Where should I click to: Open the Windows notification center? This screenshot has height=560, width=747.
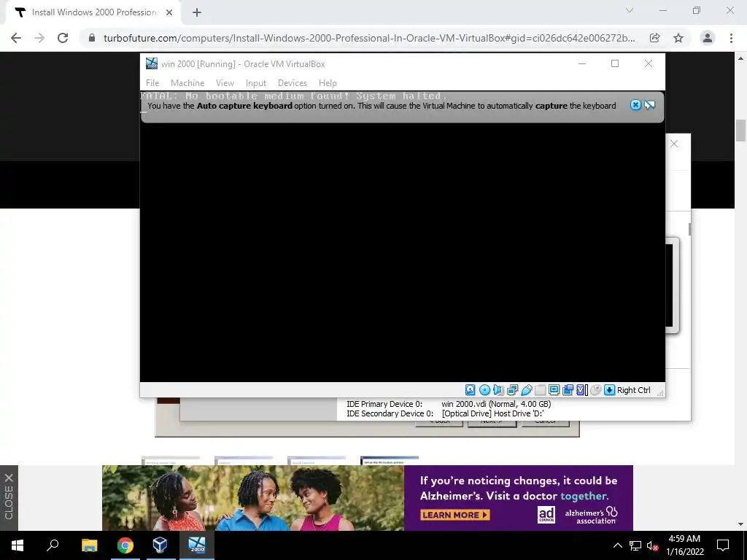[x=723, y=545]
